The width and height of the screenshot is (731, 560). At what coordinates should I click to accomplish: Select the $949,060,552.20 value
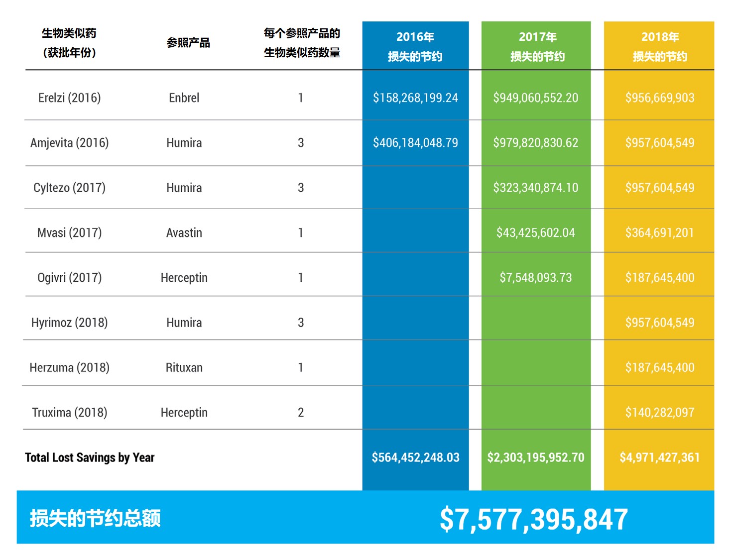tap(536, 98)
